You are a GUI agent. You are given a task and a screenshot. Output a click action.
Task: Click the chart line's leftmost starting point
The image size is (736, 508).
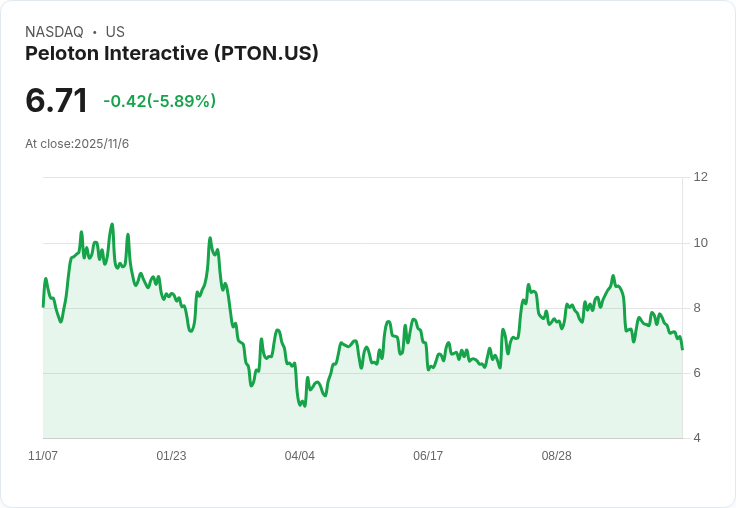(43, 305)
